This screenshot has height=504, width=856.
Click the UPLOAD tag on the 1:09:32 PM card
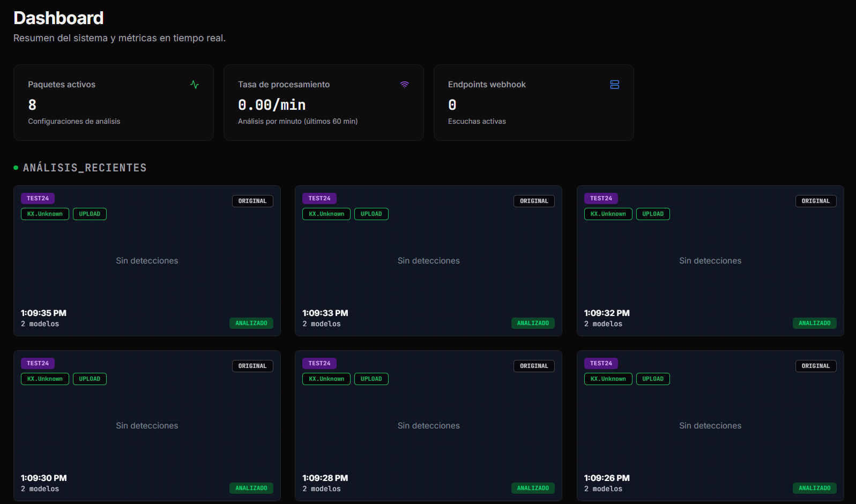click(x=653, y=214)
